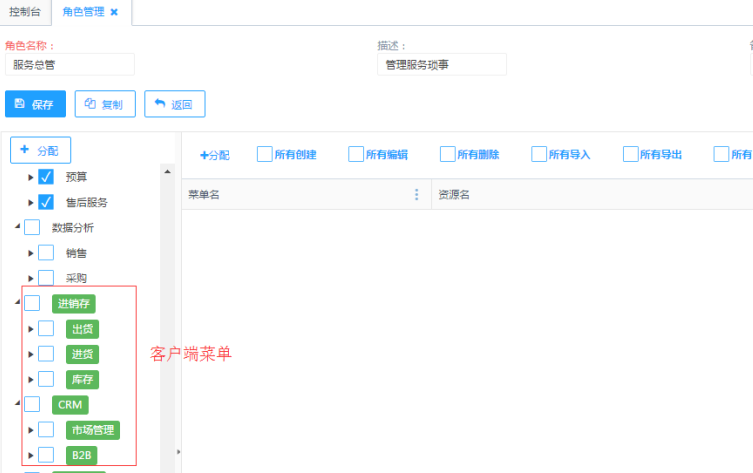Click the Return (返回) button
This screenshot has height=473, width=753.
(175, 104)
